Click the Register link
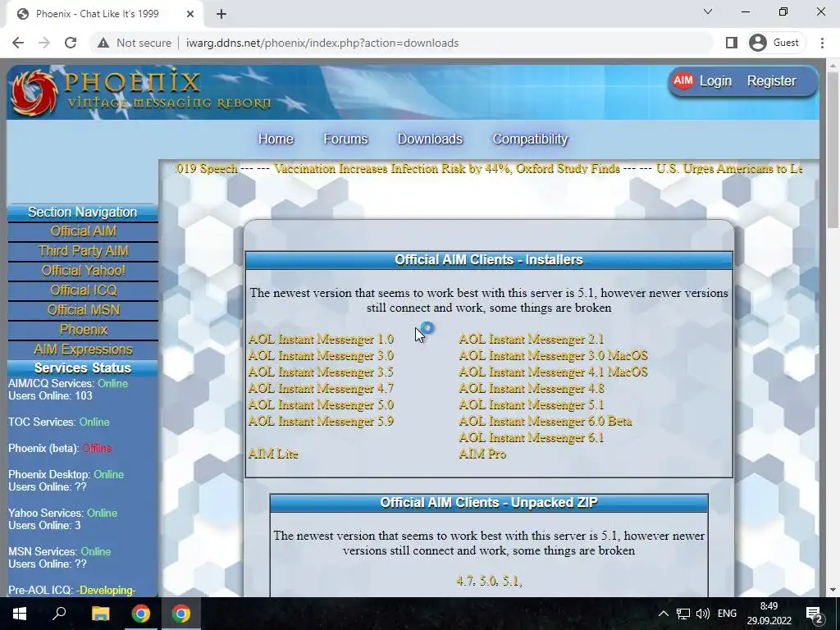 [x=771, y=81]
